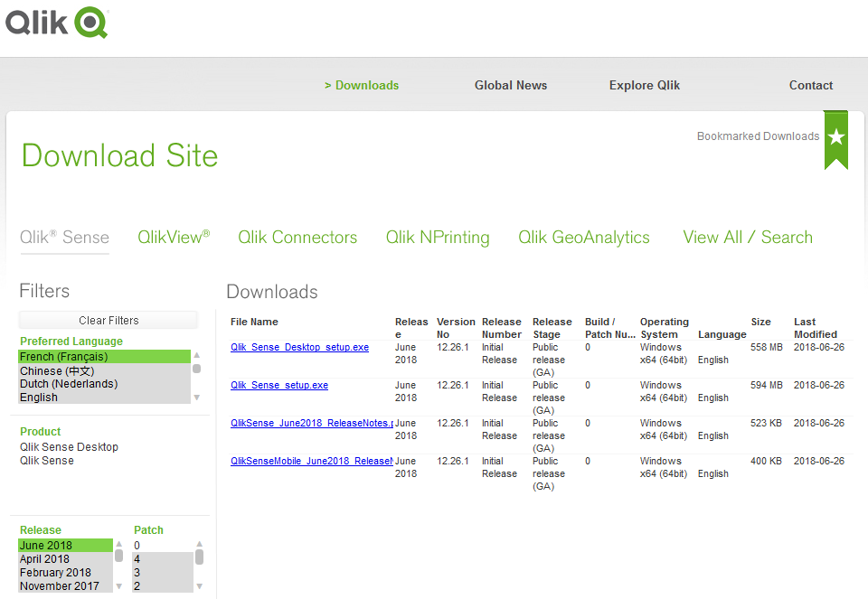Click the Clear Filters button

pos(108,320)
